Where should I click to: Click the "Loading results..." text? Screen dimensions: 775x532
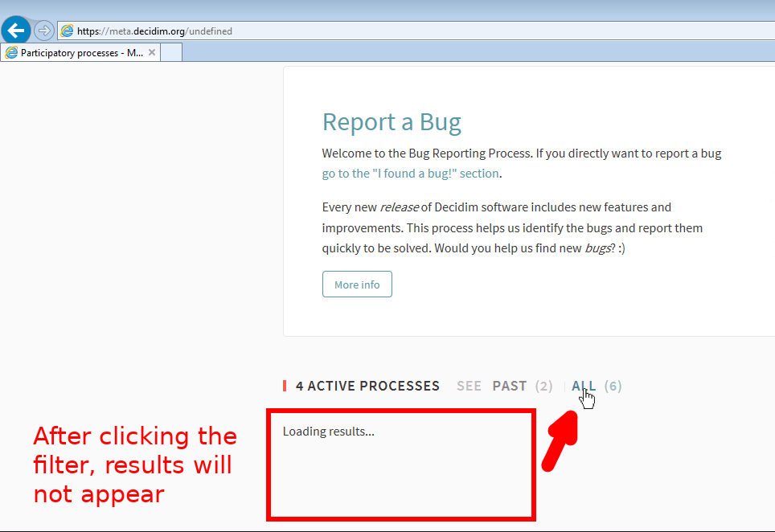click(x=328, y=432)
